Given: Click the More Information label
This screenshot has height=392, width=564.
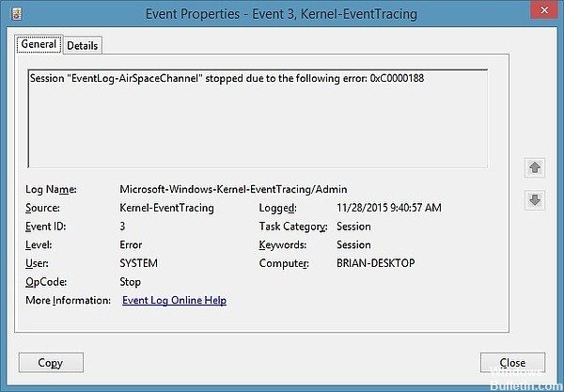Looking at the screenshot, I should [x=69, y=300].
